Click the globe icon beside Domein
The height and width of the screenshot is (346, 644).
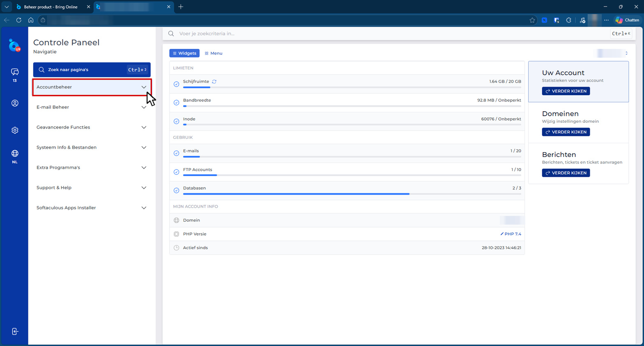pyautogui.click(x=176, y=220)
